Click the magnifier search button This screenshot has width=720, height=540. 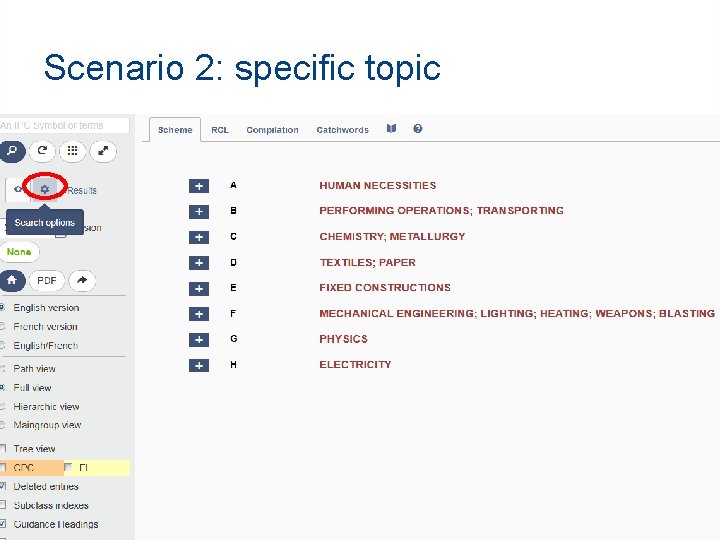coord(12,151)
